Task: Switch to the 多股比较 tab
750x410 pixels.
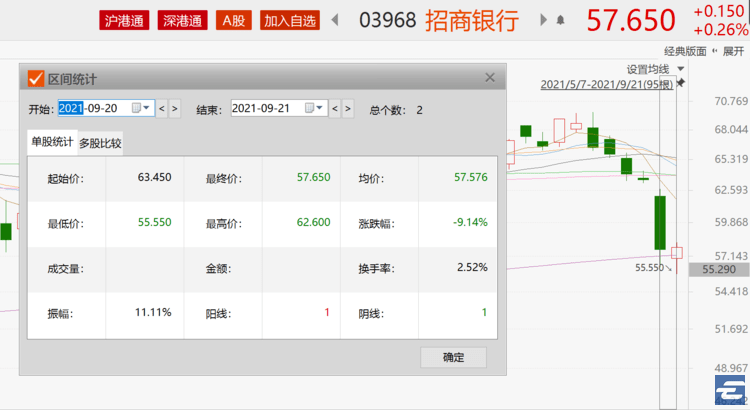Action: click(100, 143)
